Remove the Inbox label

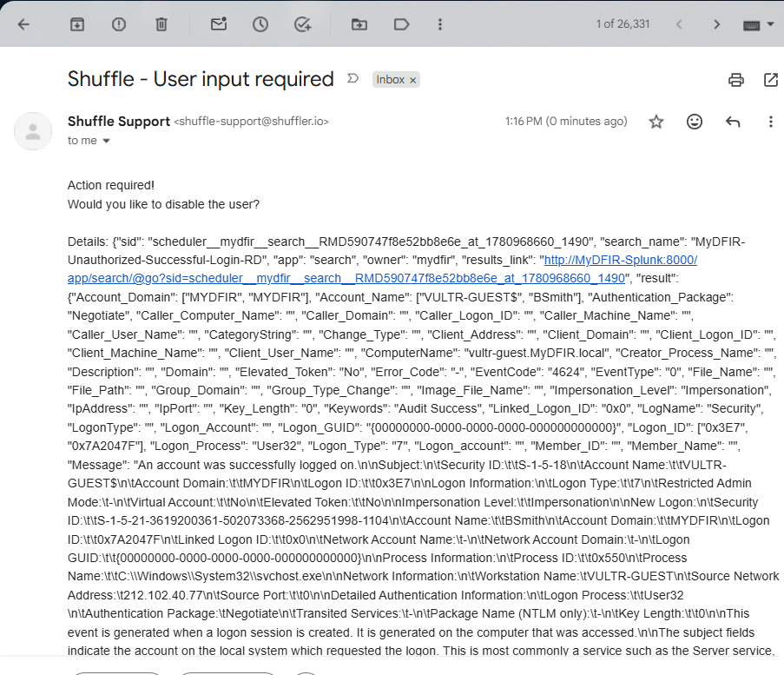[x=413, y=81]
